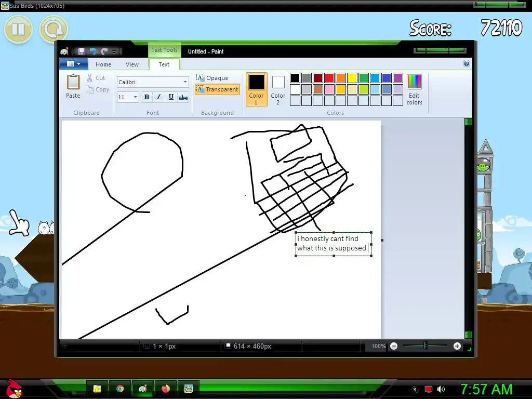
Task: Pick the black color swatch
Action: 295,78
